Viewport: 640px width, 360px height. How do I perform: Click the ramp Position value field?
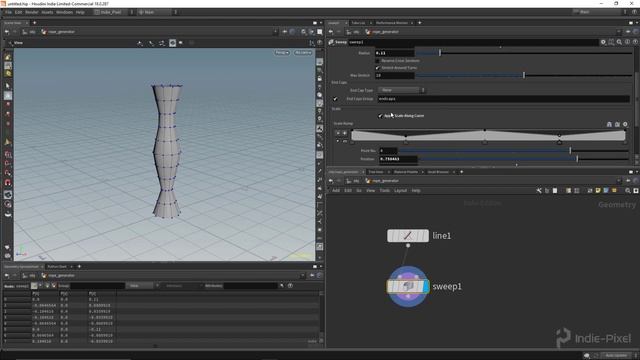(398, 159)
